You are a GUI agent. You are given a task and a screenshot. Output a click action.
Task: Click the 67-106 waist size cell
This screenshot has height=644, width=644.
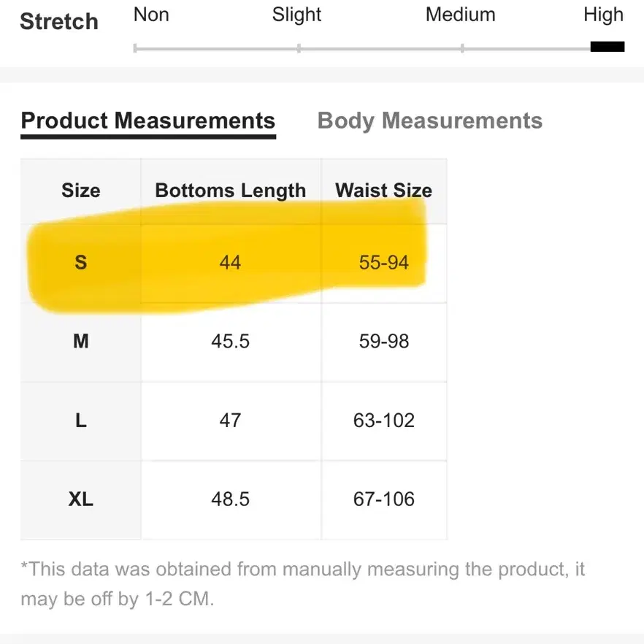(383, 500)
